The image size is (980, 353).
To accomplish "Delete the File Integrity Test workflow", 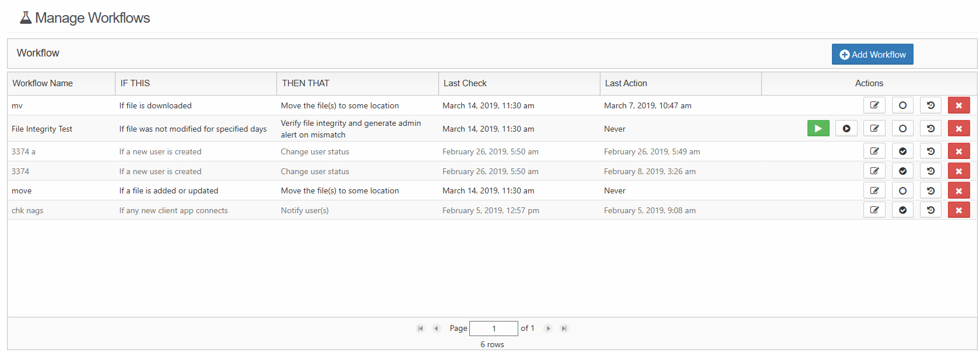I will click(x=958, y=128).
